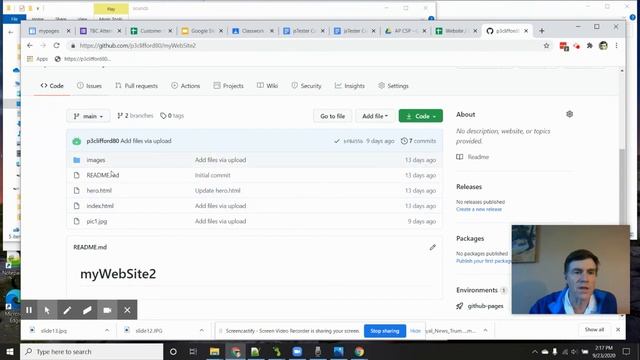The image size is (640, 360).
Task: Open the Security tab
Action: click(306, 86)
